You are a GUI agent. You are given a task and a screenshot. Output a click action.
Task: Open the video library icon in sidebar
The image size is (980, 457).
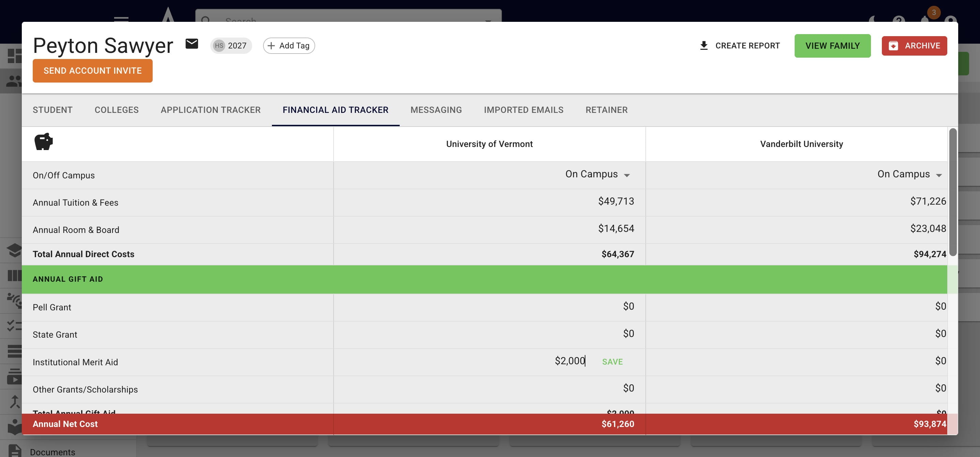(14, 376)
